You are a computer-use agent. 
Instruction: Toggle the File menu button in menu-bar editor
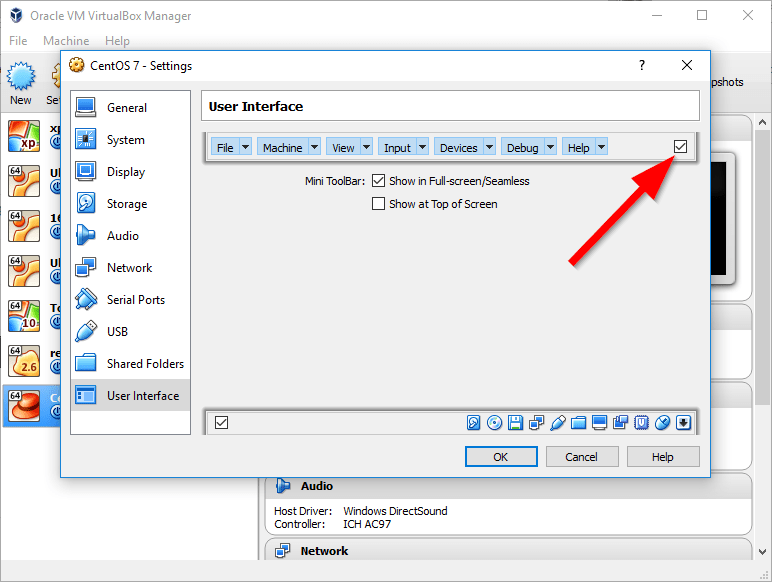click(225, 147)
